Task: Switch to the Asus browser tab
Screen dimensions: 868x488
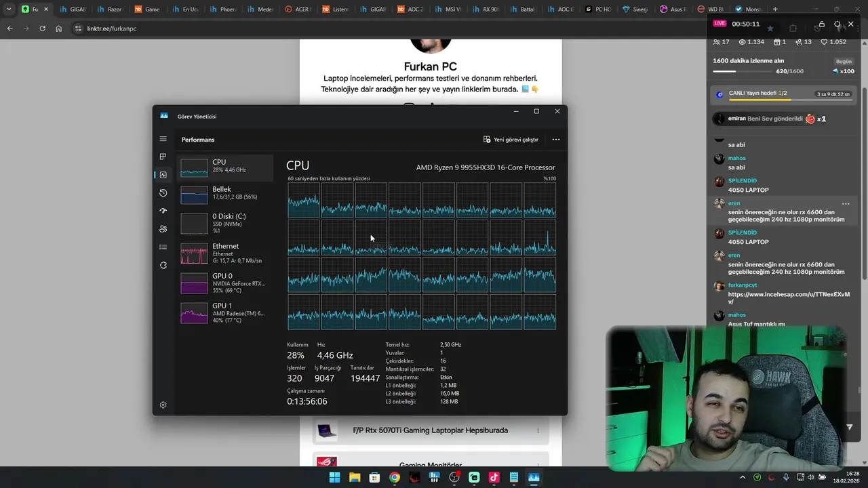Action: pyautogui.click(x=672, y=9)
